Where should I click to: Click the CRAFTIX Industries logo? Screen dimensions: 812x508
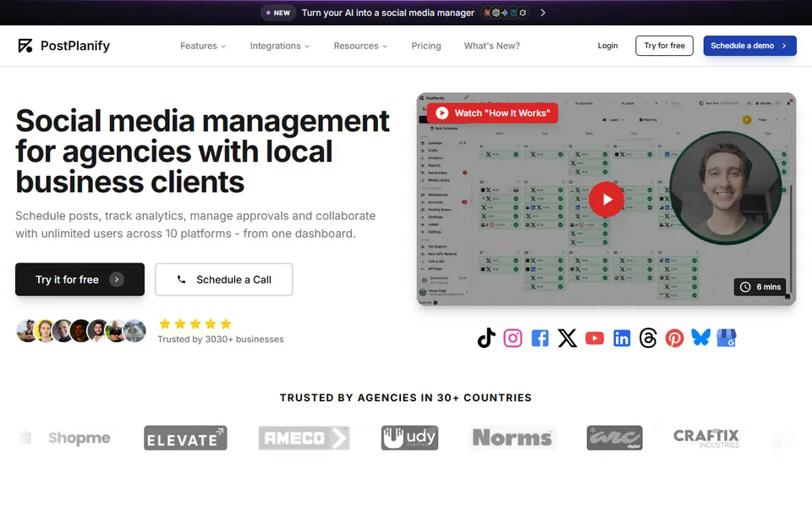[x=705, y=438]
